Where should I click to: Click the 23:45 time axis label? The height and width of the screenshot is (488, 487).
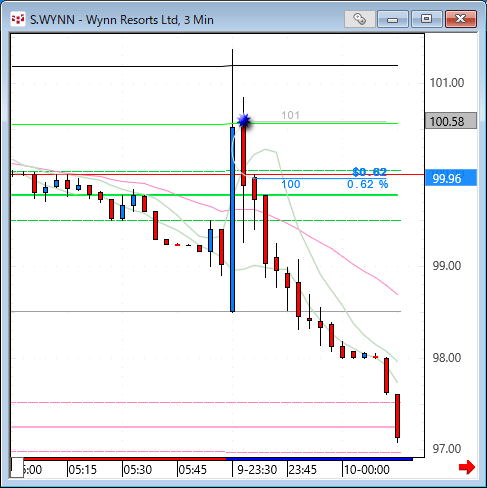pyautogui.click(x=302, y=470)
